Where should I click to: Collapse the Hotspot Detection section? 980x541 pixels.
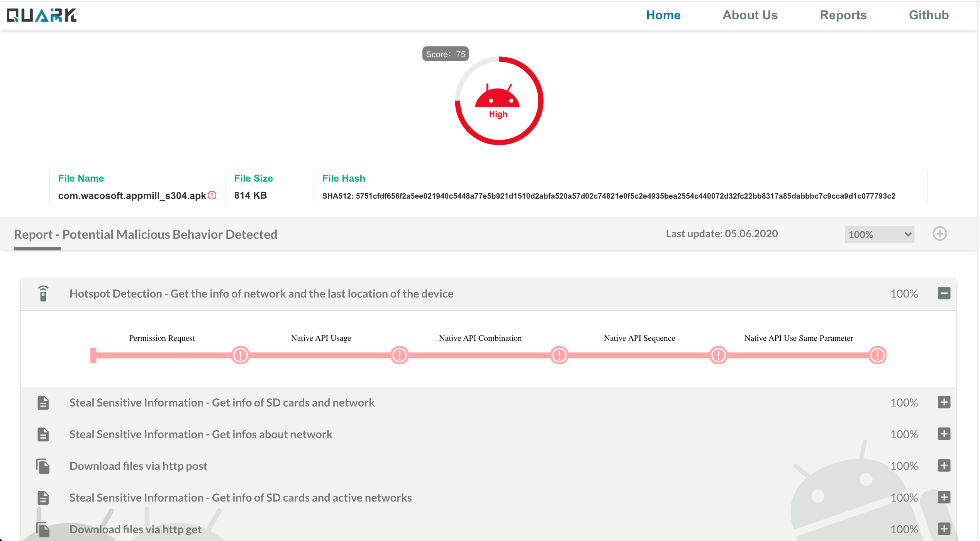pyautogui.click(x=944, y=293)
